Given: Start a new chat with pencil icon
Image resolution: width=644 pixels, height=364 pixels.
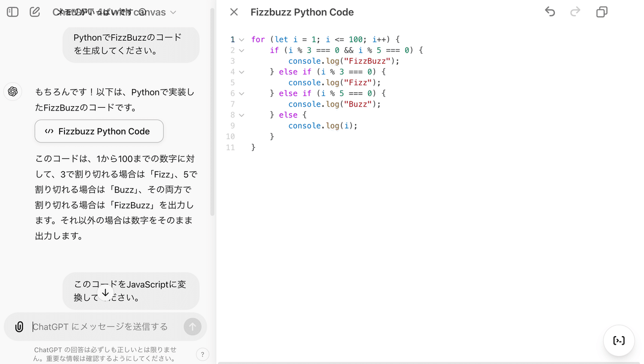Looking at the screenshot, I should 35,12.
